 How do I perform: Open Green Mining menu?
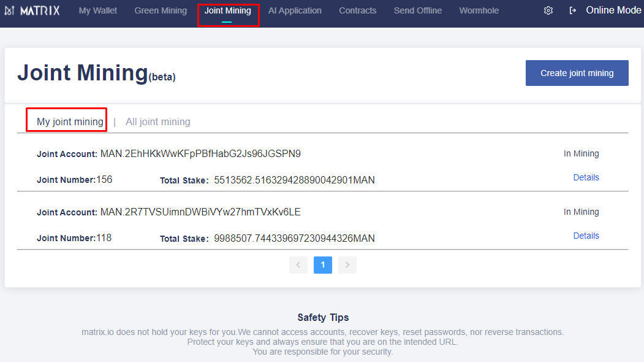pos(161,10)
